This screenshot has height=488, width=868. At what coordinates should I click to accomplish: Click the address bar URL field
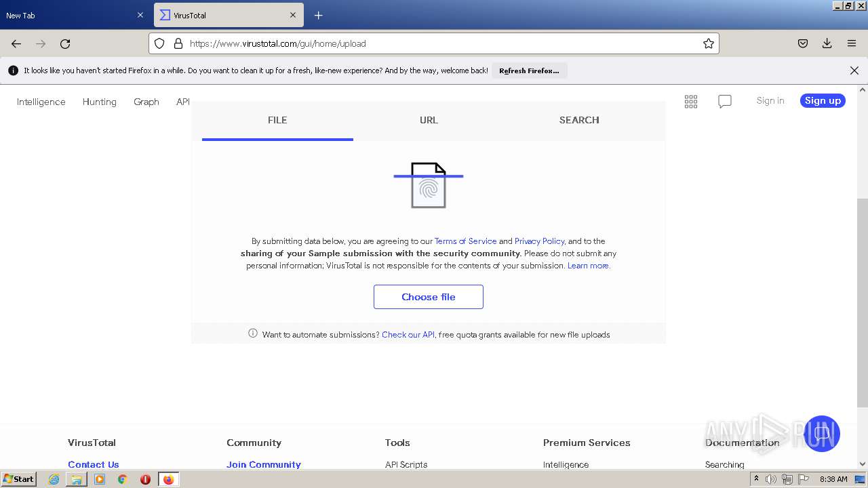pyautogui.click(x=434, y=43)
